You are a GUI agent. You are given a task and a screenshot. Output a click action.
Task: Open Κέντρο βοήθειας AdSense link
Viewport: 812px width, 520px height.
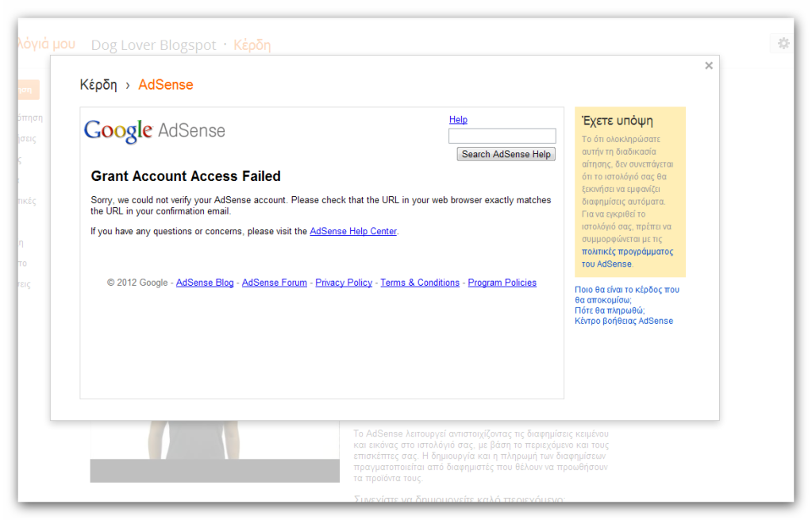[x=624, y=321]
